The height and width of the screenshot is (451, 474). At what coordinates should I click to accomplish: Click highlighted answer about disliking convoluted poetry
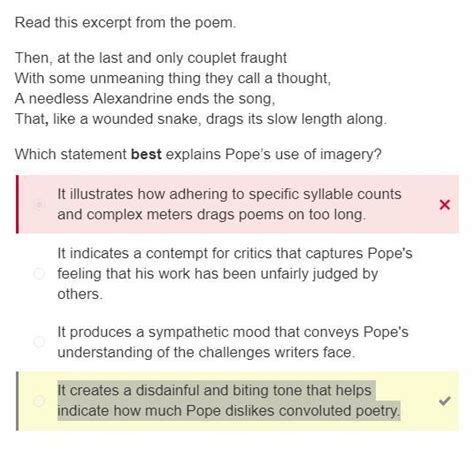[228, 400]
